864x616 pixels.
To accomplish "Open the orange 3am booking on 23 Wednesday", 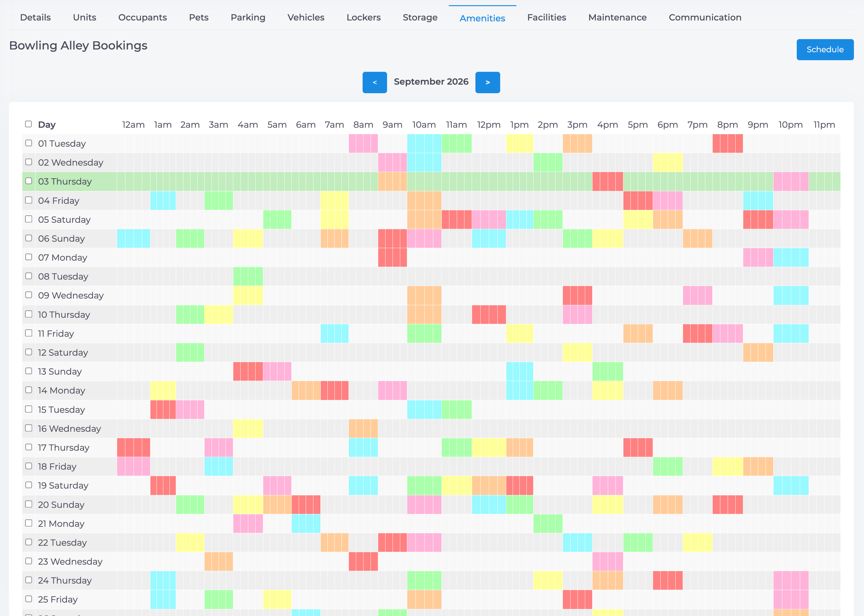I will coord(219,561).
